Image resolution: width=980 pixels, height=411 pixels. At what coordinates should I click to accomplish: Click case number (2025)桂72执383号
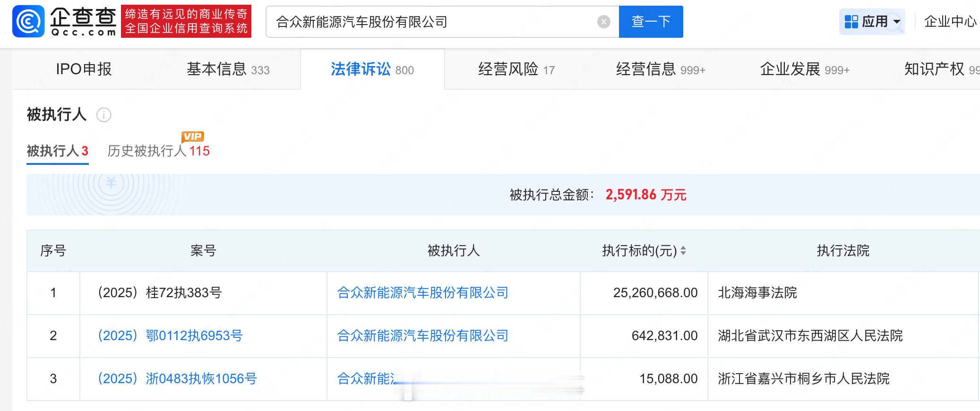tap(159, 293)
